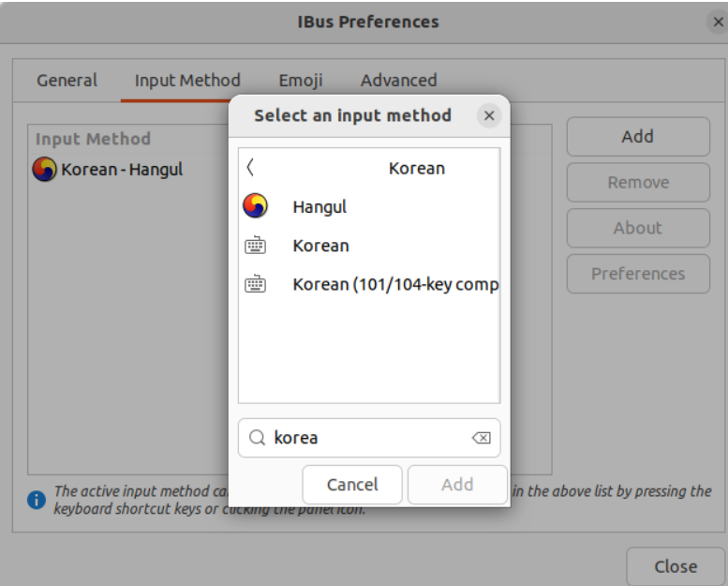Click the Close button at window bottom

click(676, 567)
